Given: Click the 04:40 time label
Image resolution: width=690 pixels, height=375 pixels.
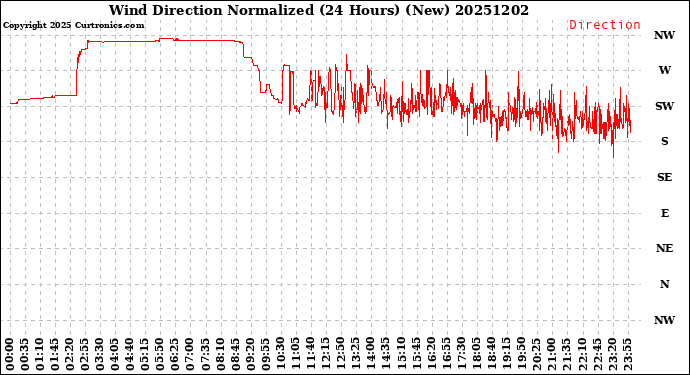Looking at the screenshot, I should tap(130, 354).
